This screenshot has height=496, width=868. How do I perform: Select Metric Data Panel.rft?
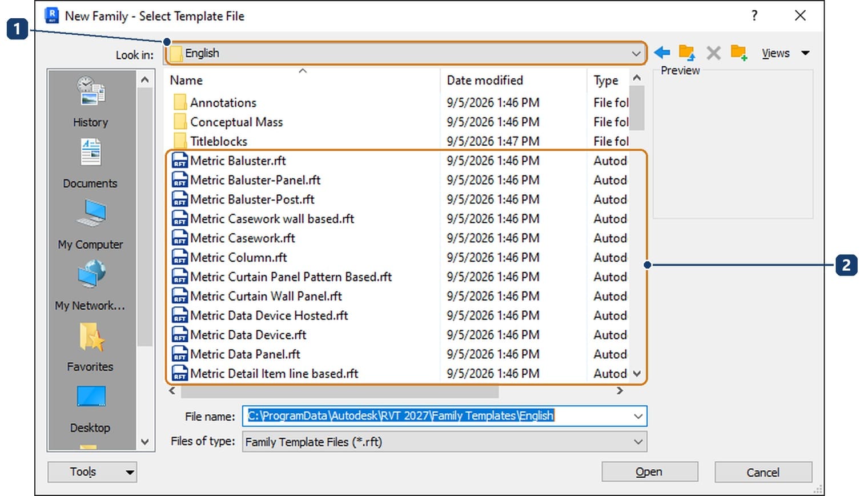coord(245,354)
